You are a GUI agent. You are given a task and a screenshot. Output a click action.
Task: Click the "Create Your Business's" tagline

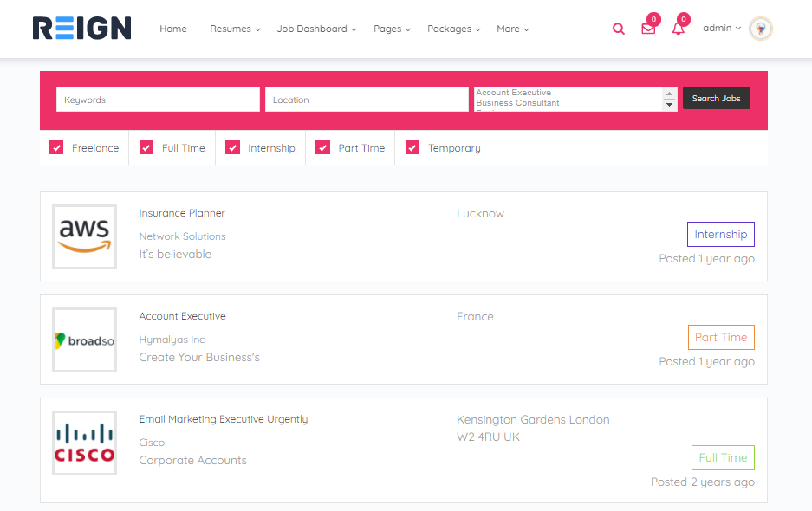pyautogui.click(x=199, y=357)
